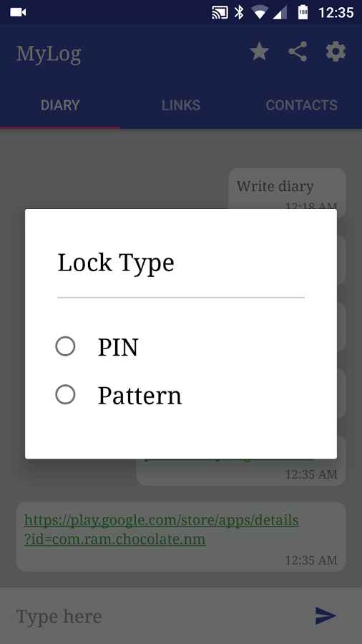Image resolution: width=362 pixels, height=644 pixels.
Task: Switch to the DIARY tab
Action: click(60, 106)
